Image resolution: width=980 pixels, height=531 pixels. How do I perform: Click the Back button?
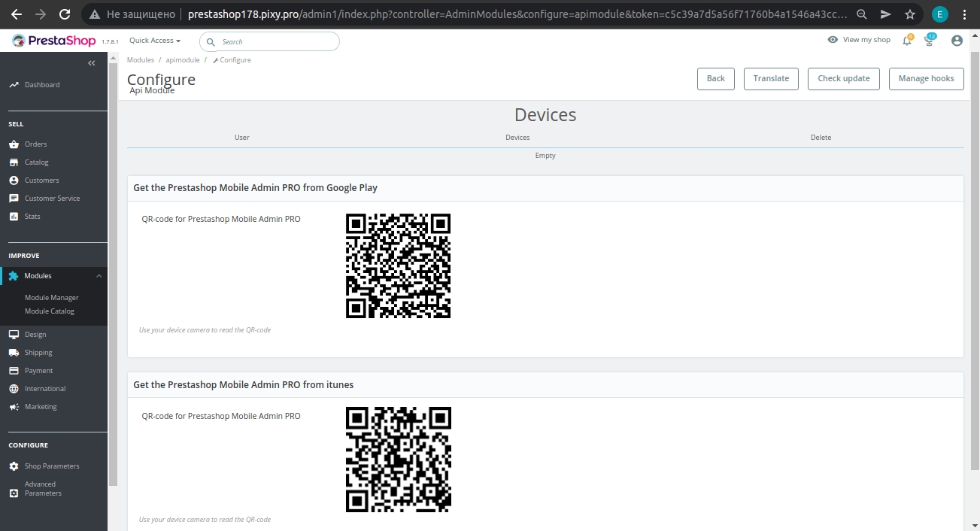716,78
